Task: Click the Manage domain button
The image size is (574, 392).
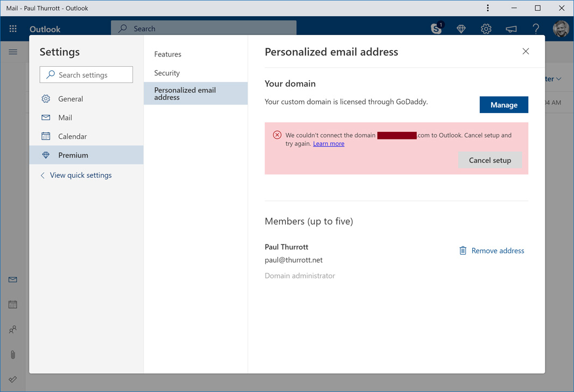Action: coord(503,105)
